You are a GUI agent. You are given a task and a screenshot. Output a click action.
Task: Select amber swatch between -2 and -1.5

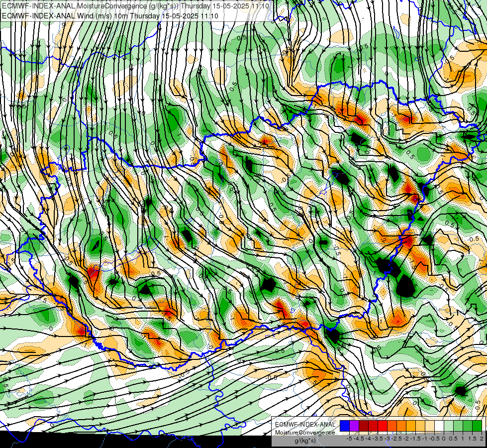click(x=411, y=426)
